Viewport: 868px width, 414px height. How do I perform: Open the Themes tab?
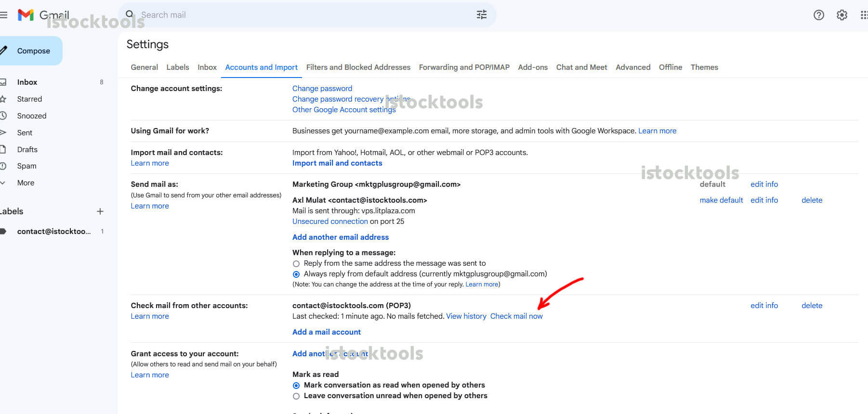(704, 67)
